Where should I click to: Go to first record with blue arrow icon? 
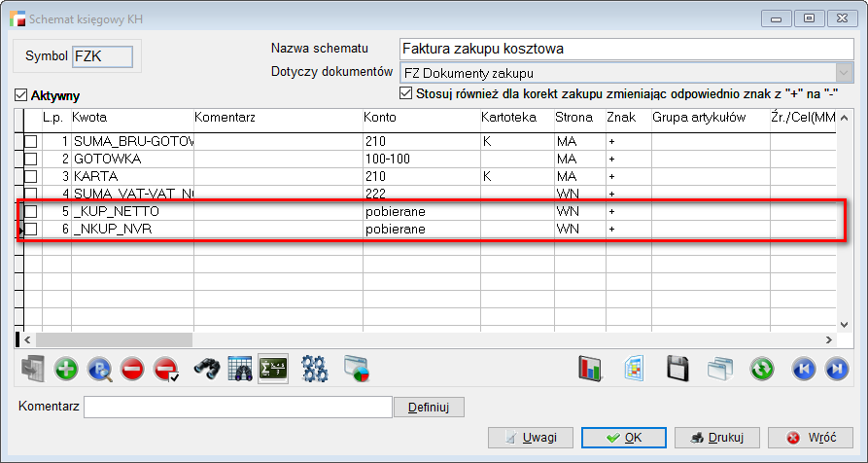point(804,368)
